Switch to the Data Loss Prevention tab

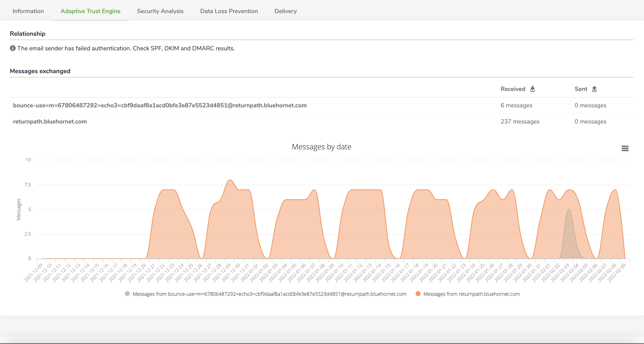coord(229,11)
